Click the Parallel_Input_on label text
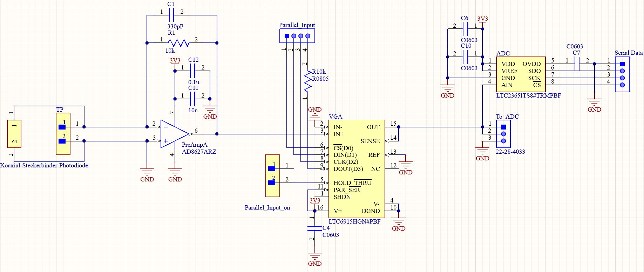 click(x=267, y=207)
